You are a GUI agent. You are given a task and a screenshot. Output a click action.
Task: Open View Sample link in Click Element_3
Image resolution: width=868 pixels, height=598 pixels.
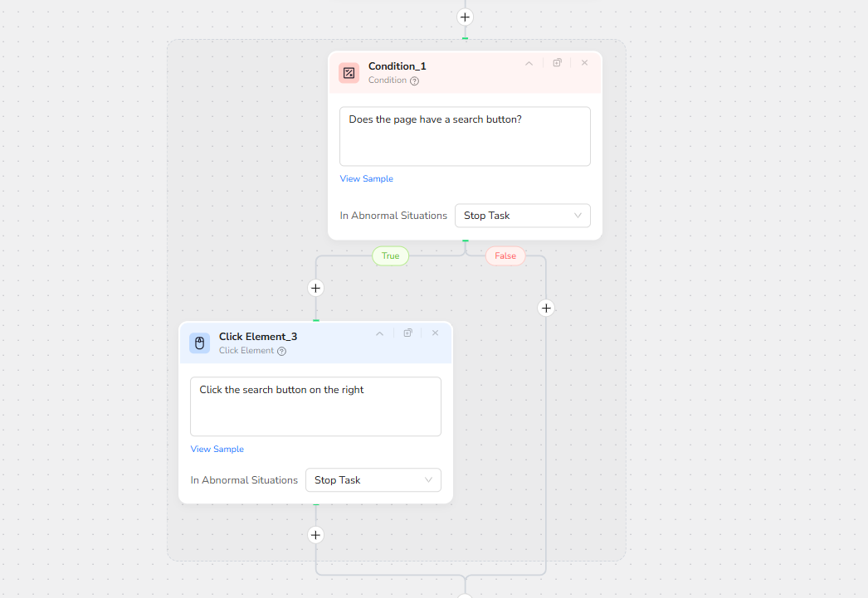[217, 450]
